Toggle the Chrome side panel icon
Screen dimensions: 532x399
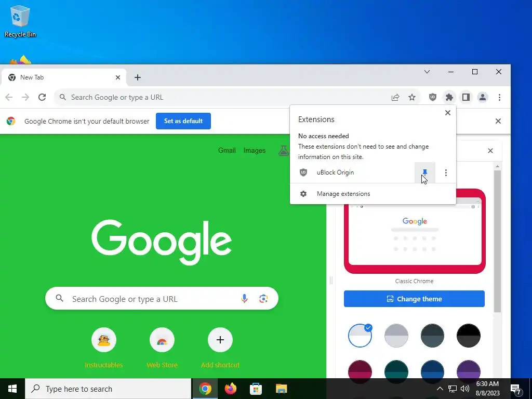coord(466,97)
